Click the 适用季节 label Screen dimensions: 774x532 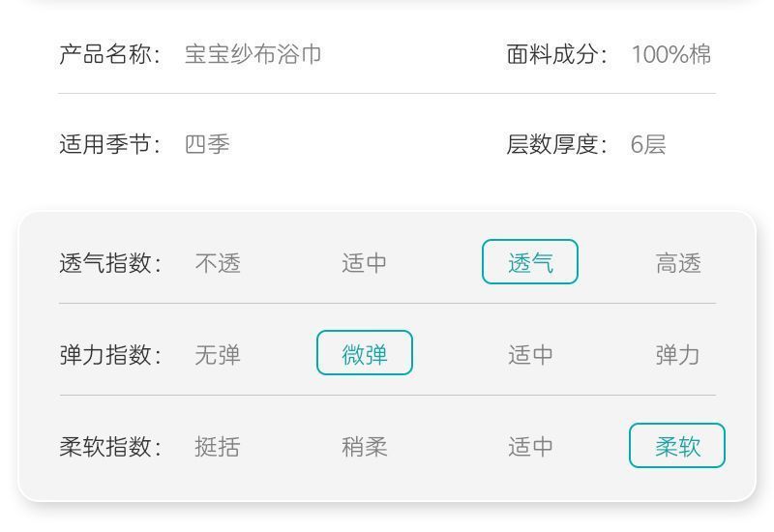pyautogui.click(x=110, y=144)
